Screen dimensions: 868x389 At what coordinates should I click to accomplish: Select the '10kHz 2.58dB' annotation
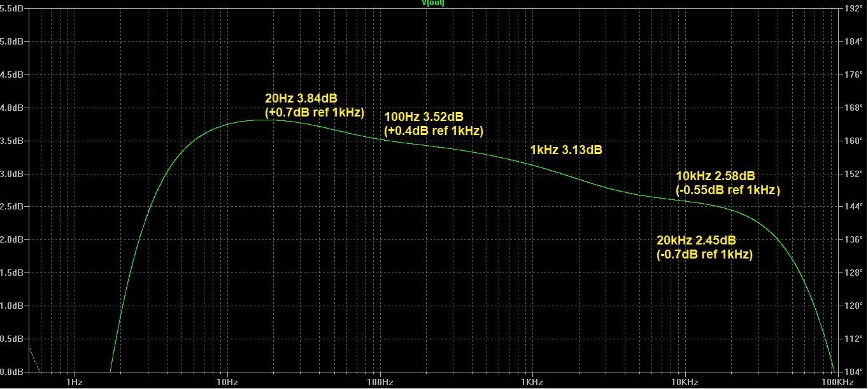715,176
